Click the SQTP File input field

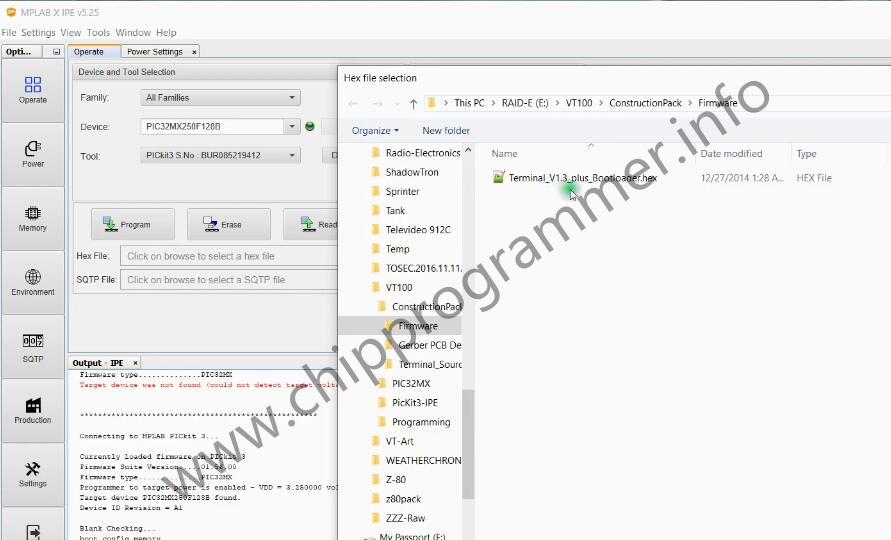(229, 280)
